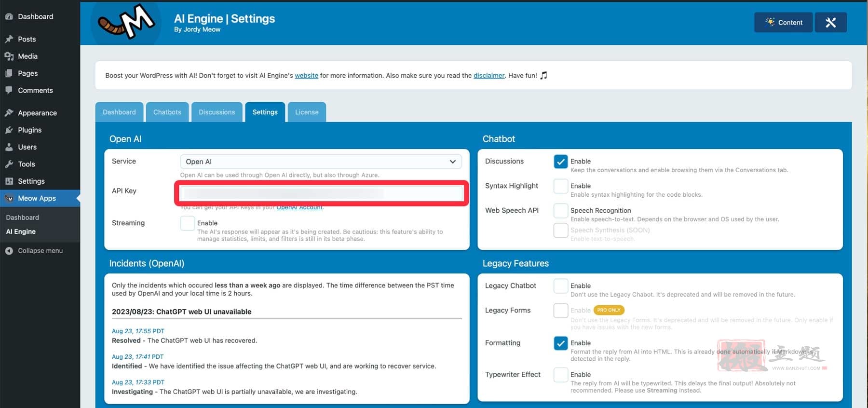Viewport: 868px width, 408px height.
Task: Enable the Legacy Chatbot checkbox
Action: [561, 286]
